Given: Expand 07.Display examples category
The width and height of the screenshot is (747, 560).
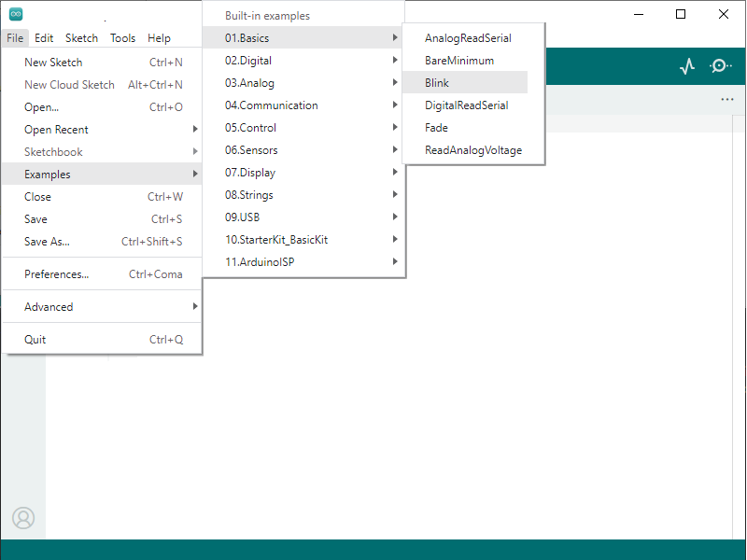Looking at the screenshot, I should 304,173.
